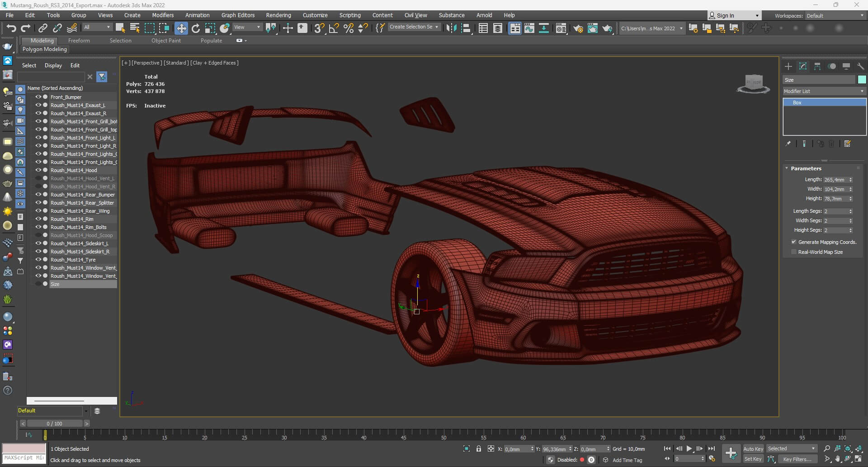
Task: Click Pin Stack icon under modifier stack
Action: (x=788, y=144)
